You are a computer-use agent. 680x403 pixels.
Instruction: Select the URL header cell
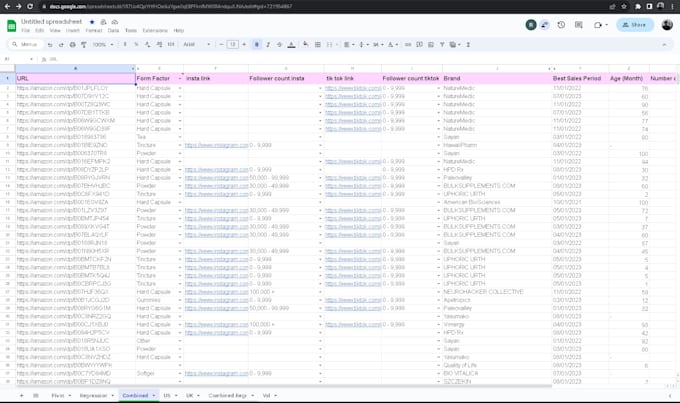coord(75,79)
